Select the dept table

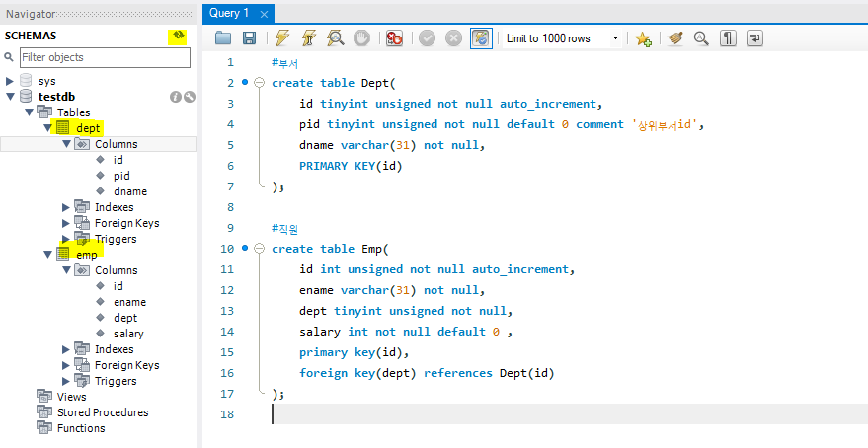[88, 128]
